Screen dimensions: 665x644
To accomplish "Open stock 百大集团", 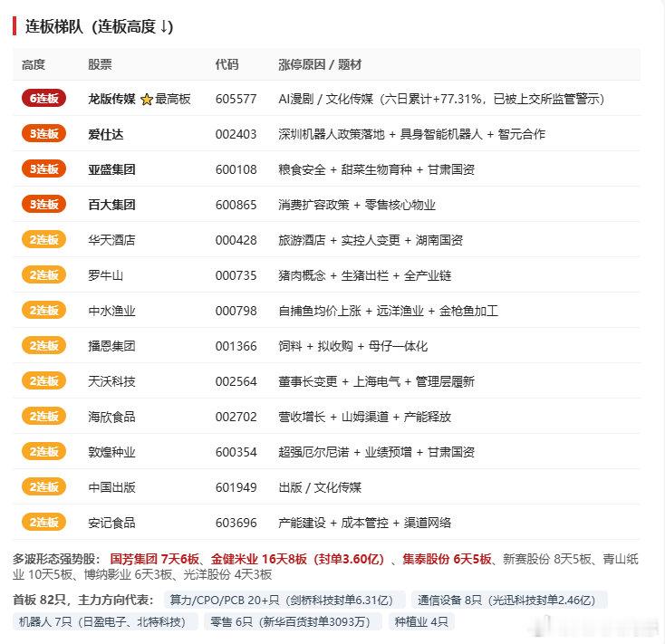I will tap(112, 205).
